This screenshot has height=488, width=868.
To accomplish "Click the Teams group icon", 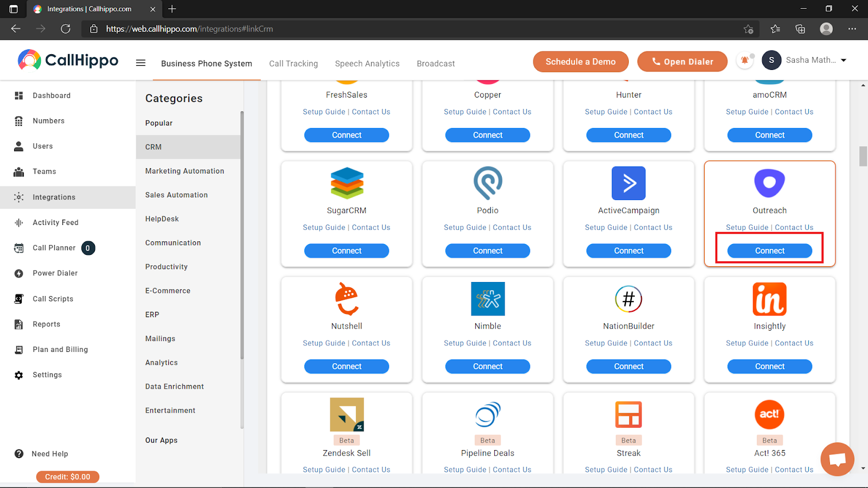I will 19,172.
